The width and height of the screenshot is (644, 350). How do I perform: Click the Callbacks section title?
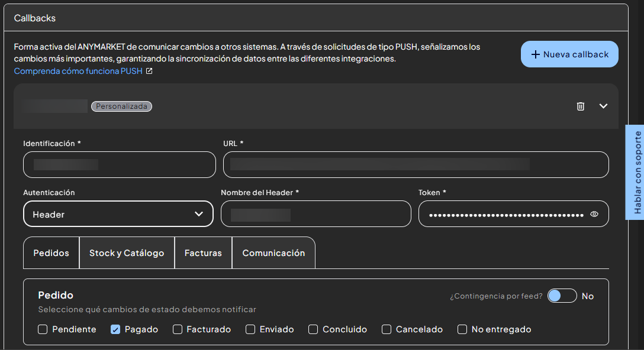click(34, 18)
